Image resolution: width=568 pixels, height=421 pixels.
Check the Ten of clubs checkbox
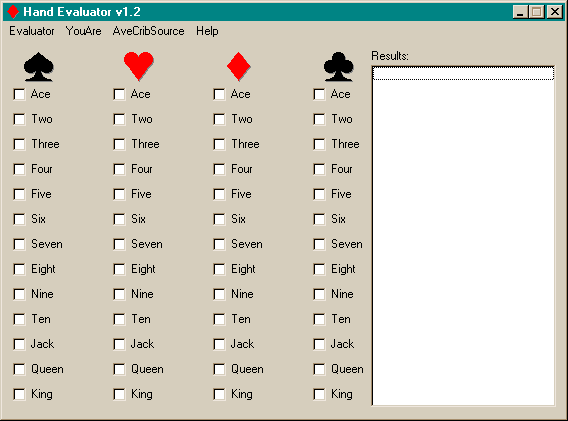[319, 319]
